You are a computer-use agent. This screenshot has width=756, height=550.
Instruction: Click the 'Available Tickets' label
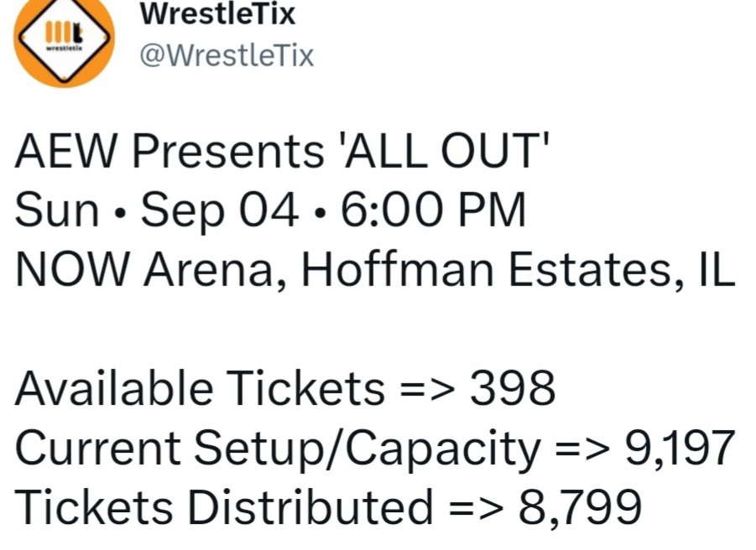(200, 387)
